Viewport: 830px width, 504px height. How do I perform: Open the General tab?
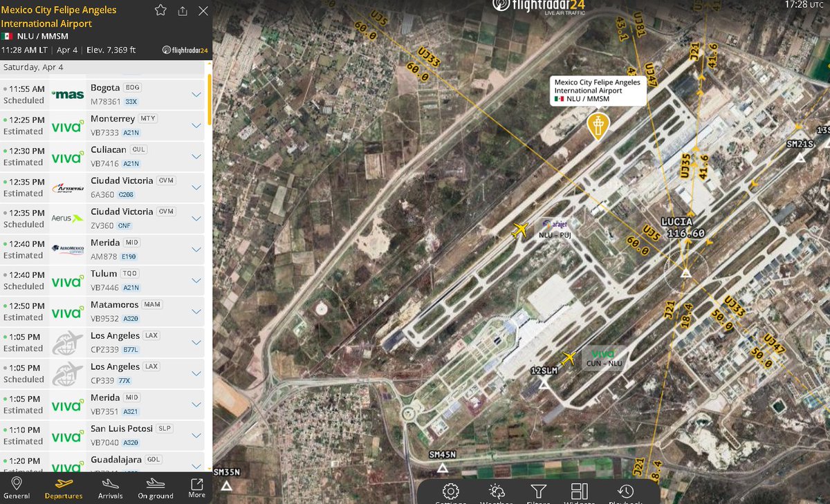17,488
